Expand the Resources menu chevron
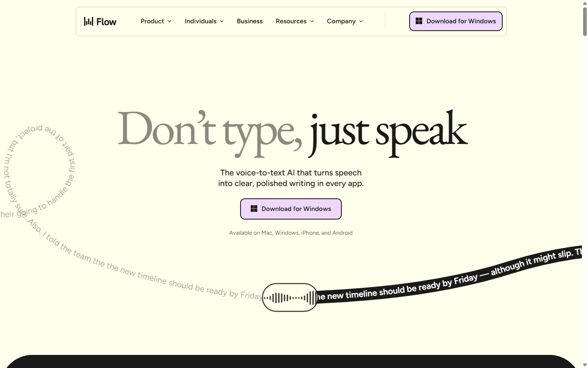The width and height of the screenshot is (588, 368). (312, 21)
